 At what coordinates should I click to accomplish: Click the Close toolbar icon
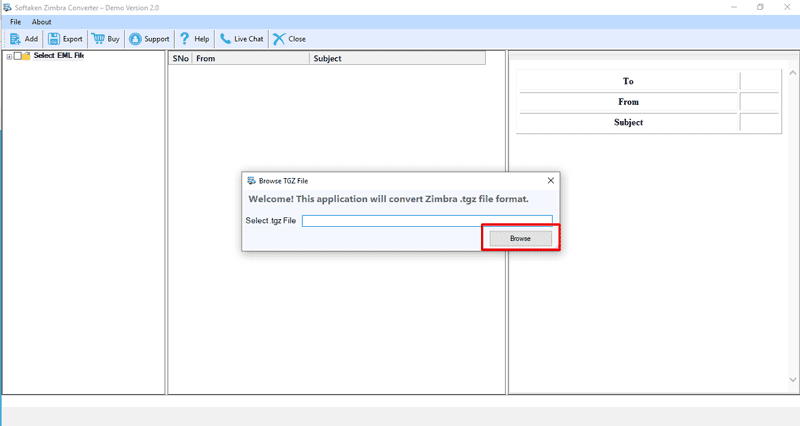(x=278, y=39)
